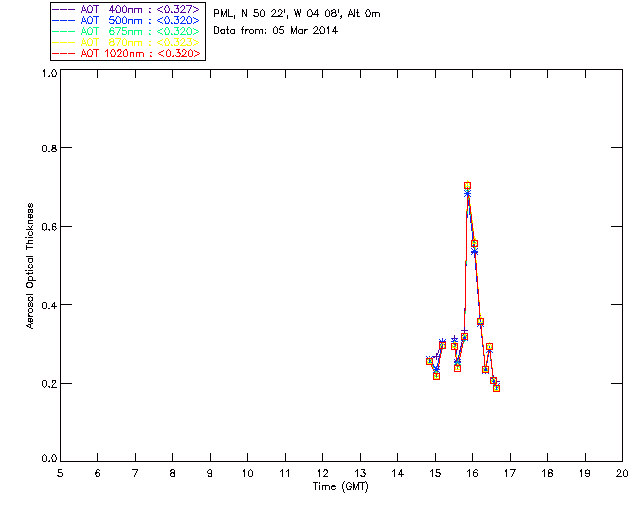
Task: Click the x-axis label 6
Action: [98, 473]
